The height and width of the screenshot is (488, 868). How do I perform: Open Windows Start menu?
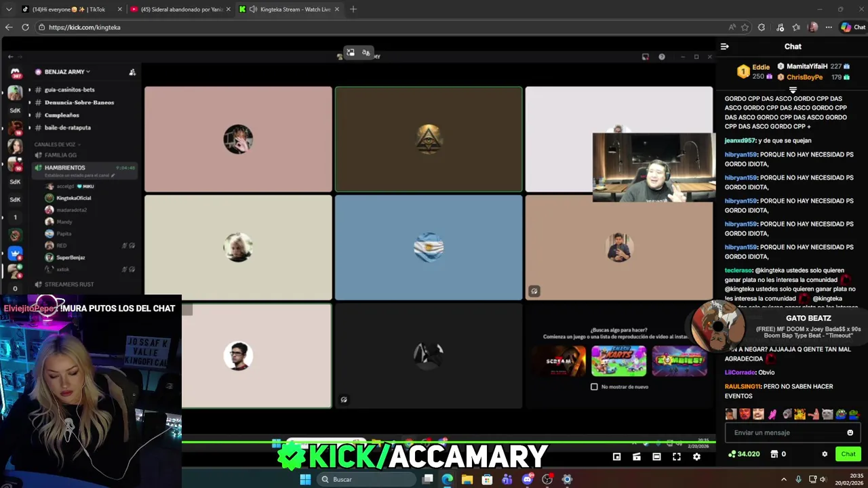tap(305, 479)
